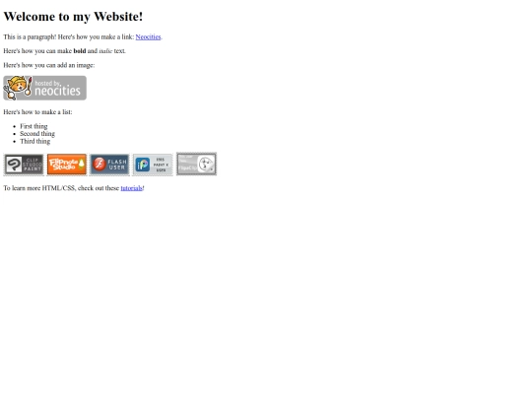Open the Neocities link

pos(148,36)
